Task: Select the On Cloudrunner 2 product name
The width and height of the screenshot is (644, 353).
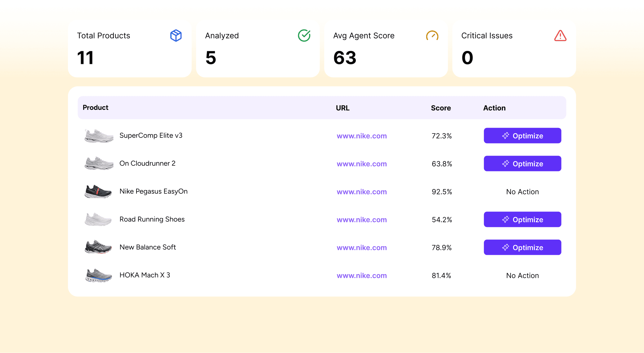Action: pyautogui.click(x=147, y=163)
